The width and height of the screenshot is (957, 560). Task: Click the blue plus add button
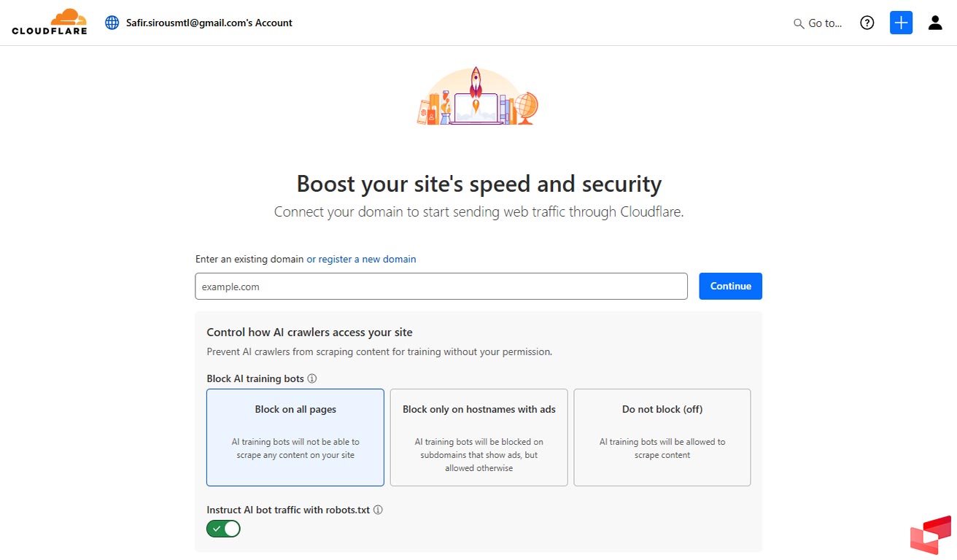tap(901, 23)
